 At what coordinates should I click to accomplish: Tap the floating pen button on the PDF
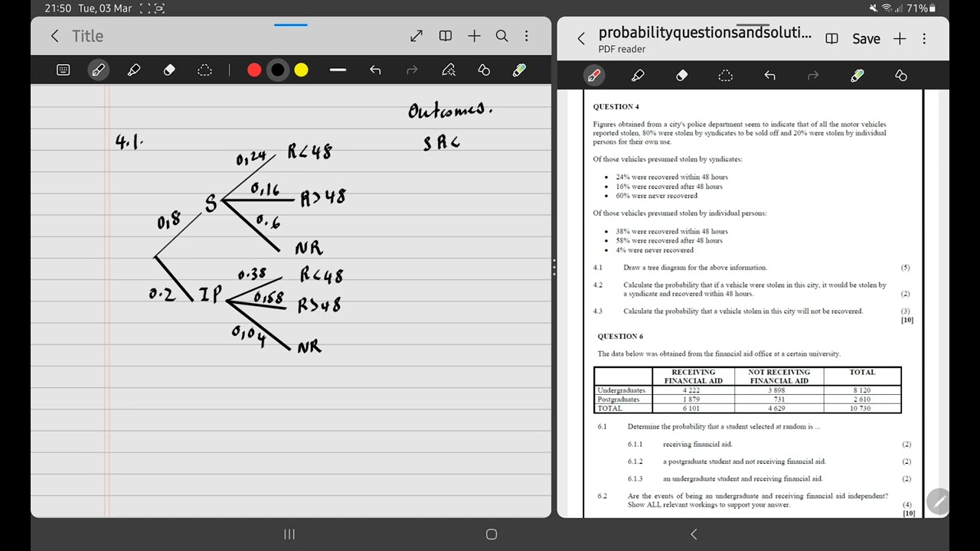click(939, 502)
